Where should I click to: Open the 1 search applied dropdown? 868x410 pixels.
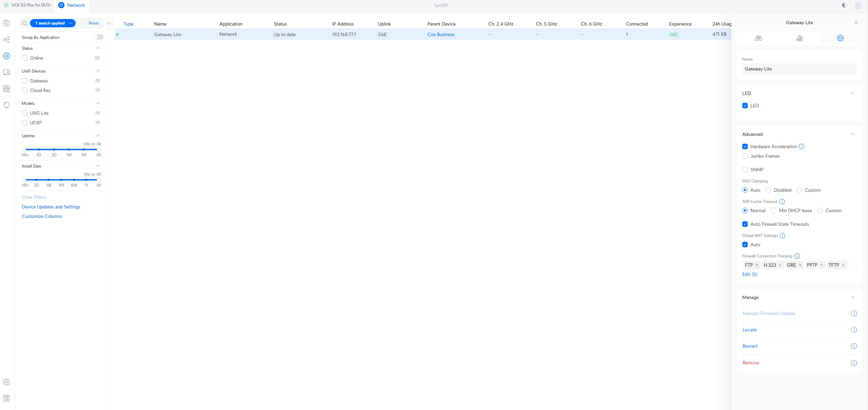pos(53,23)
